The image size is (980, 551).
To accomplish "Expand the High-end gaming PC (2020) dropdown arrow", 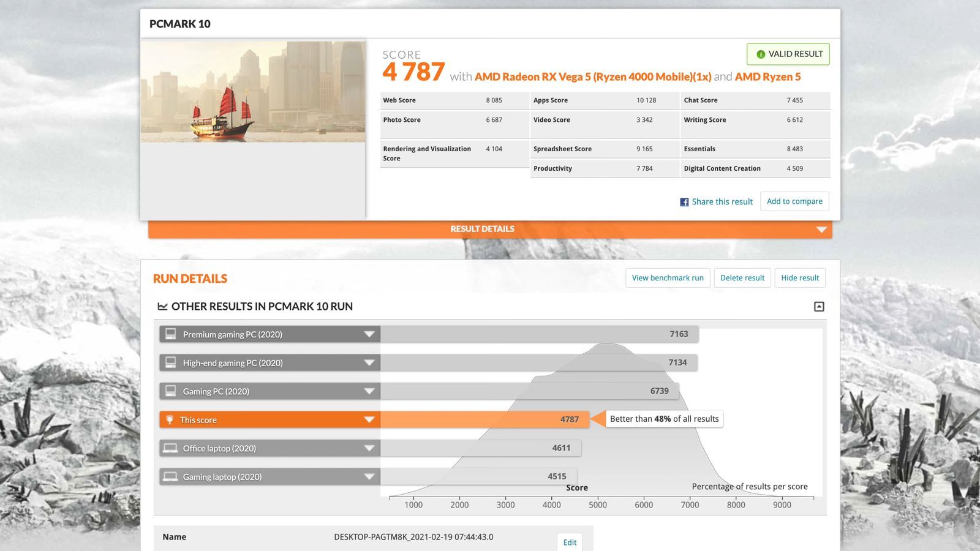I will 369,362.
